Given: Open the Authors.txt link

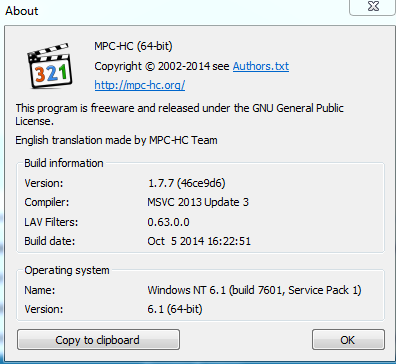Looking at the screenshot, I should click(x=261, y=66).
